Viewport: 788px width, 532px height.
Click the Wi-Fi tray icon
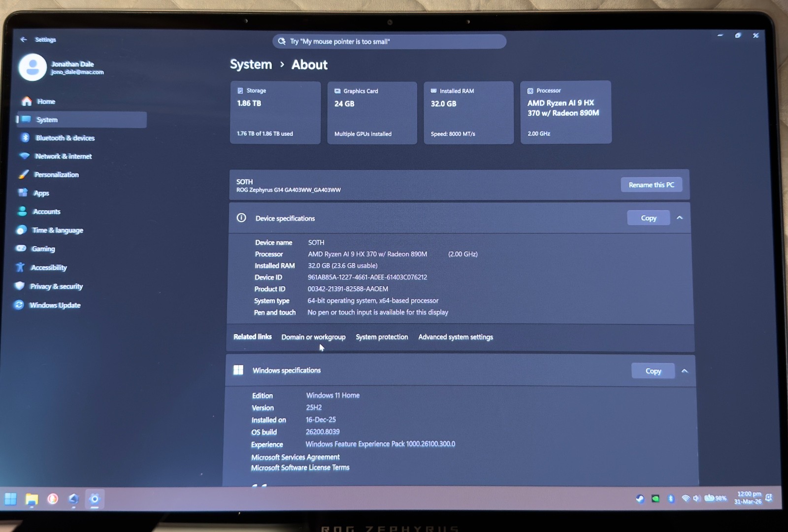click(x=685, y=499)
